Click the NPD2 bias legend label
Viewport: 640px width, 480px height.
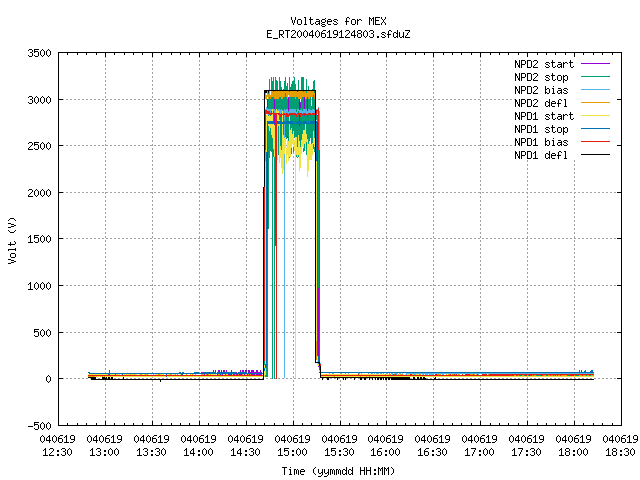pyautogui.click(x=541, y=90)
